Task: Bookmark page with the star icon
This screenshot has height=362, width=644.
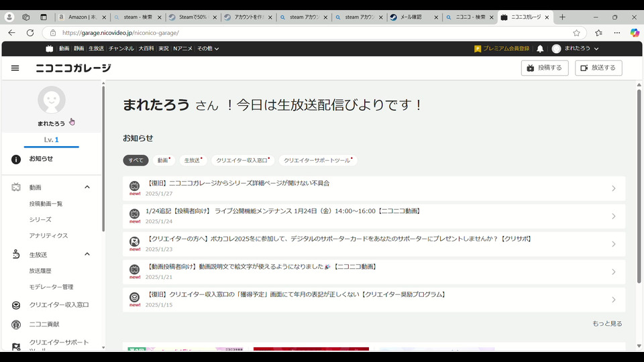Action: tap(577, 33)
